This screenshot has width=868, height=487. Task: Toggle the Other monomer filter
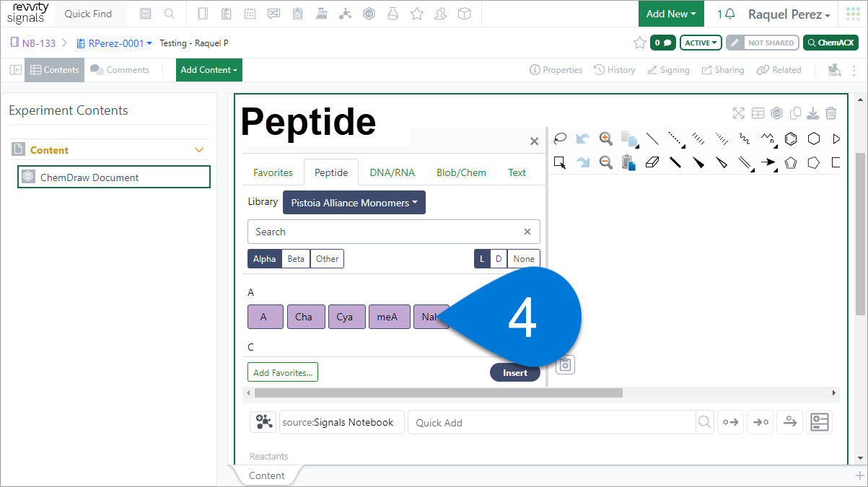327,259
